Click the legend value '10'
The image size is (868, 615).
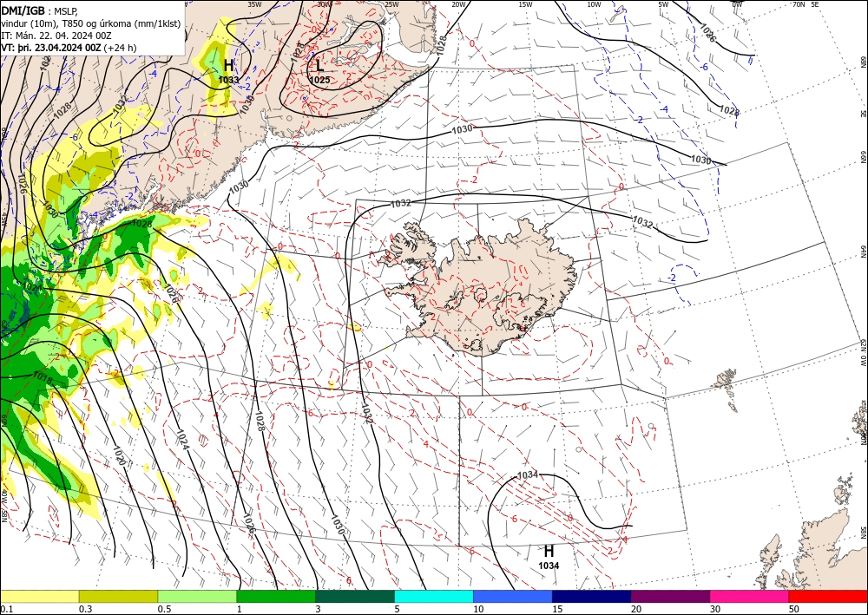point(478,609)
